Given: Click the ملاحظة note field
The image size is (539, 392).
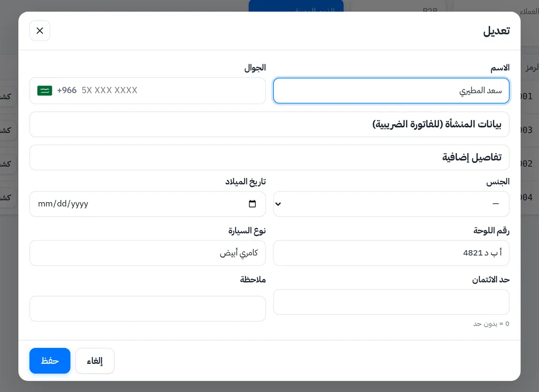Looking at the screenshot, I should pos(148,309).
